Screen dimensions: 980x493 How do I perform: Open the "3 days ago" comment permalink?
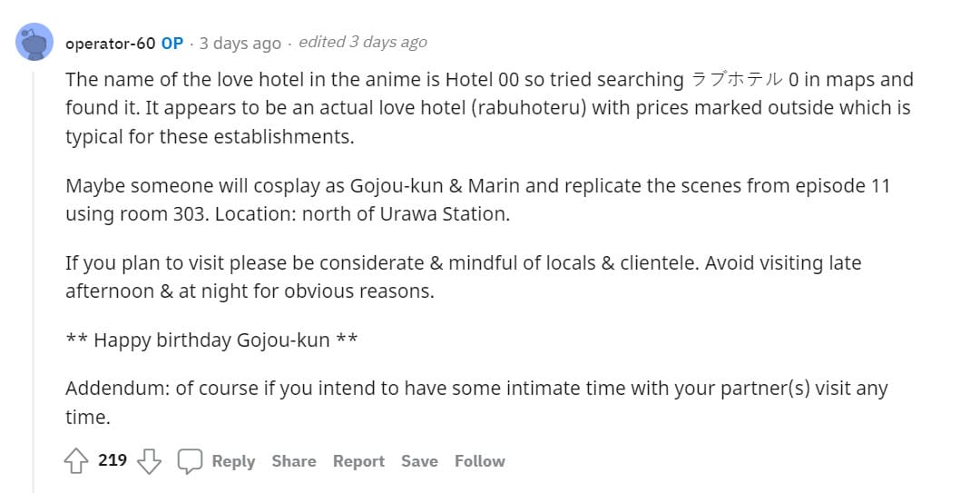point(240,43)
